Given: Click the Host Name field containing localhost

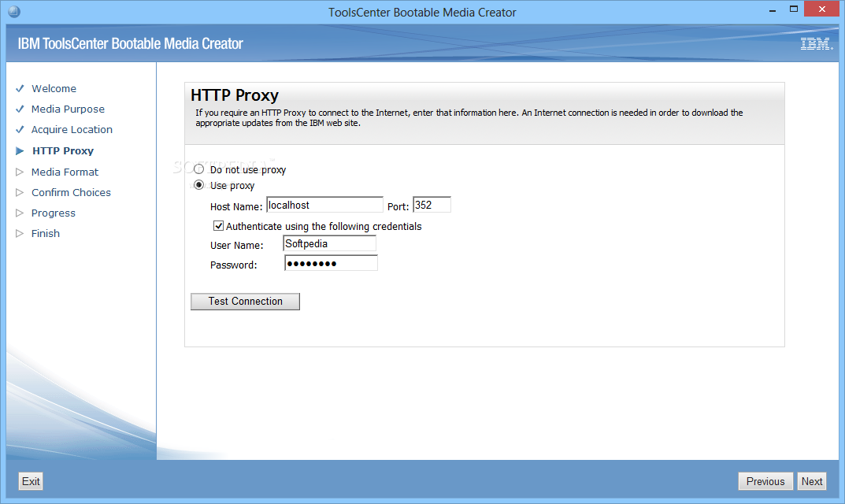Looking at the screenshot, I should click(325, 205).
